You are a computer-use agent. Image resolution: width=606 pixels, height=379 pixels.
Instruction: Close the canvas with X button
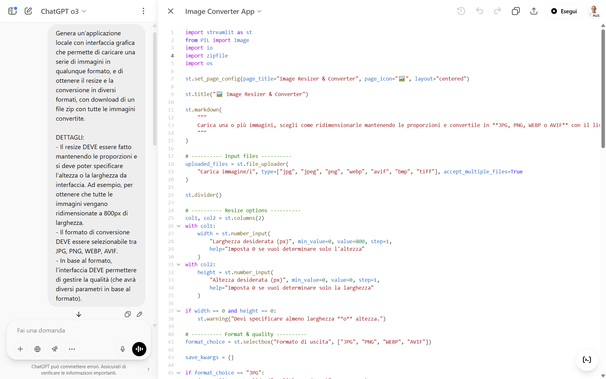170,11
